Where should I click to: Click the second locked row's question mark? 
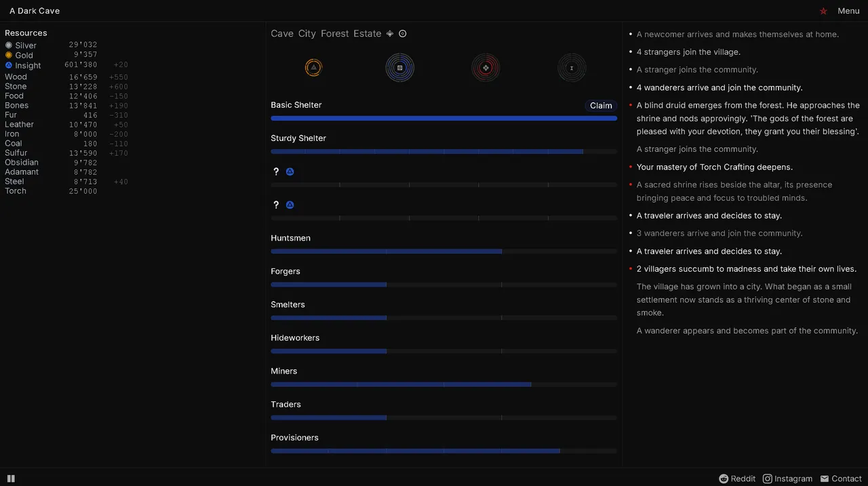click(276, 205)
